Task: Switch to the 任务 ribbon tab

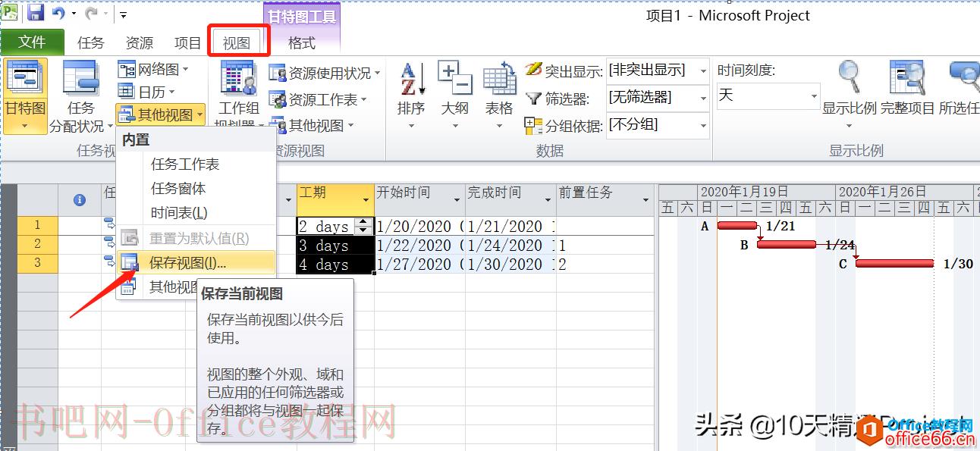Action: pos(91,43)
